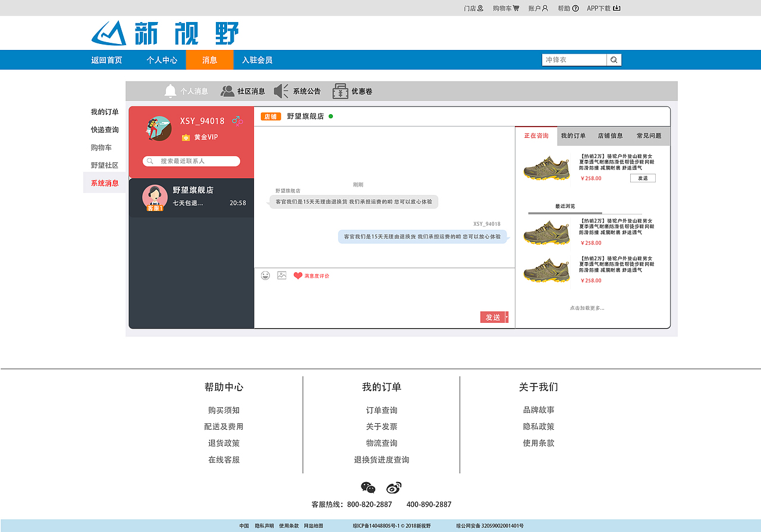
Task: Click the chat message text area
Action: [384, 297]
